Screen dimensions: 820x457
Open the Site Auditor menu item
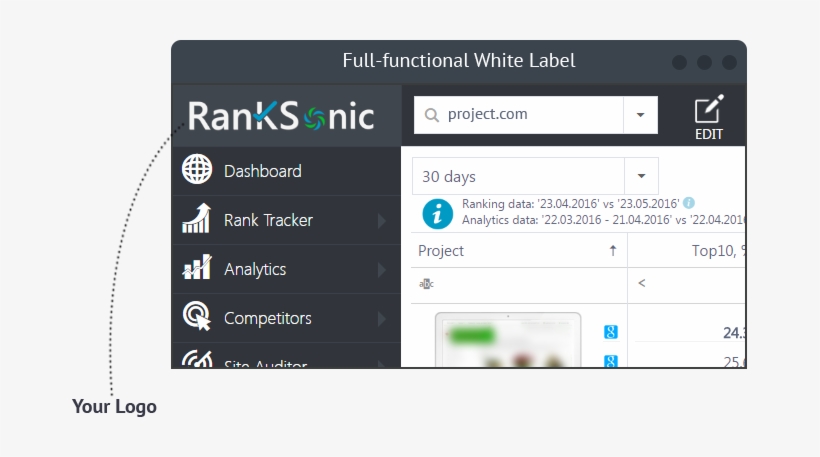[x=286, y=356]
